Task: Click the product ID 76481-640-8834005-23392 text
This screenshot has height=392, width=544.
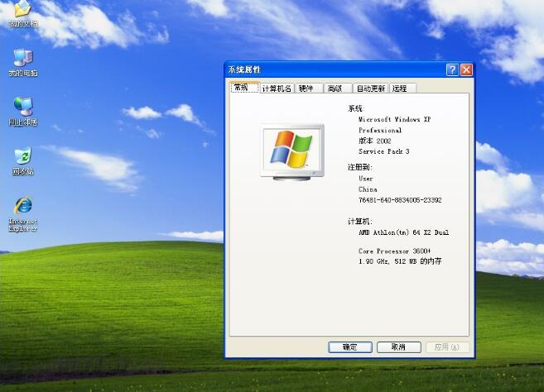Action: click(x=400, y=200)
